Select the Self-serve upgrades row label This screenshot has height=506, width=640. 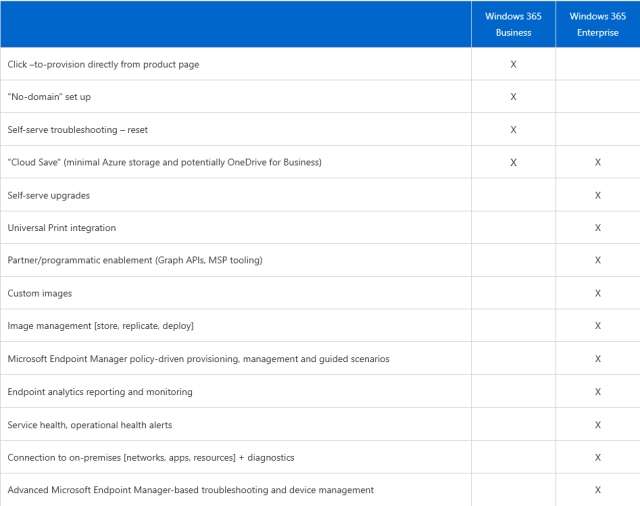tap(49, 195)
